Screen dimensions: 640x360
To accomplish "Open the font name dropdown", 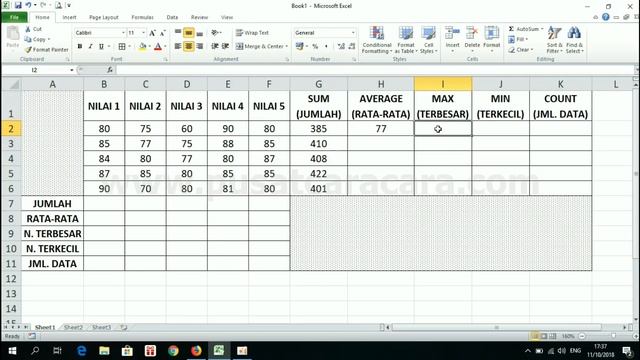I will click(123, 33).
